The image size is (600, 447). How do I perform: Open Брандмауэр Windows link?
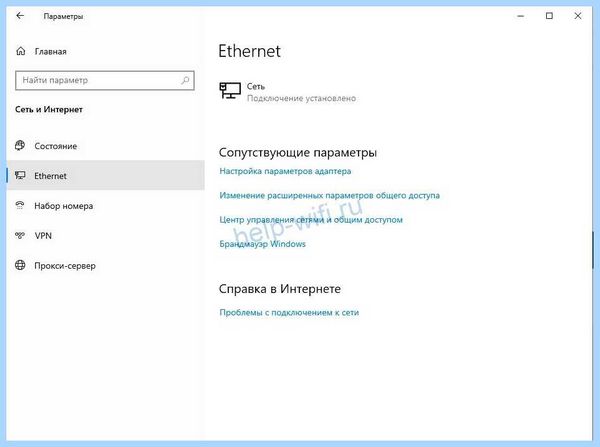click(x=262, y=244)
